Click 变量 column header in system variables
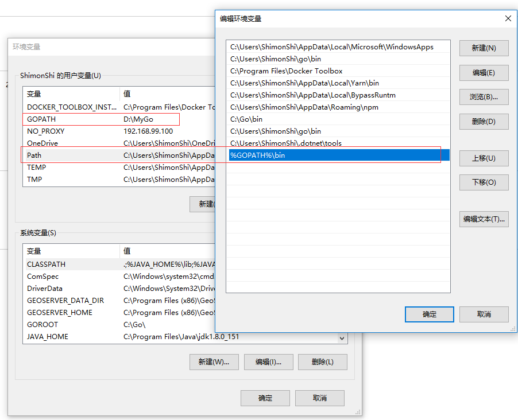This screenshot has height=420, width=518. point(71,251)
